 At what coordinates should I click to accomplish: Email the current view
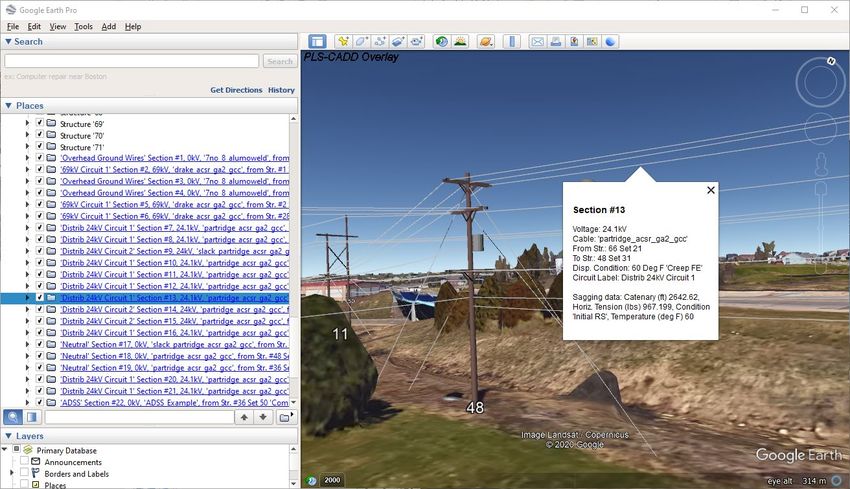click(x=538, y=42)
